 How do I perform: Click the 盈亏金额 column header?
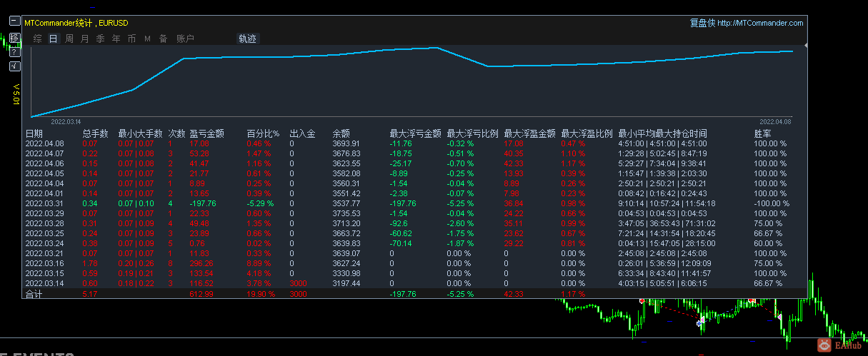click(x=207, y=133)
